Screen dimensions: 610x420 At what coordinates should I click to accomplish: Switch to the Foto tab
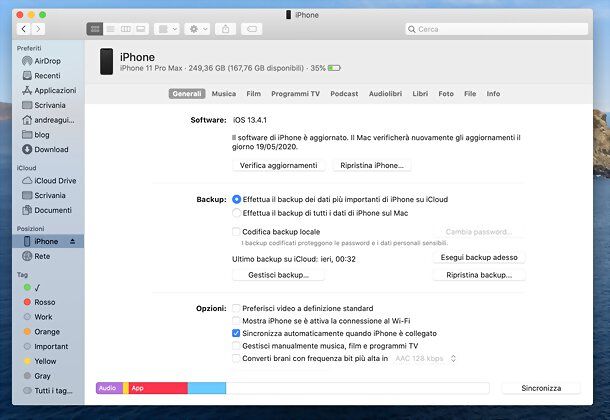coord(446,94)
